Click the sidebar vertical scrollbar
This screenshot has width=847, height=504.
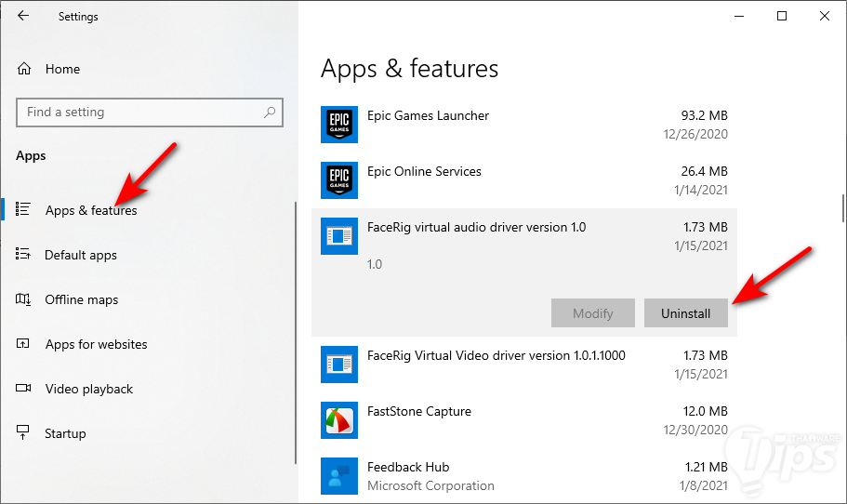[296, 332]
